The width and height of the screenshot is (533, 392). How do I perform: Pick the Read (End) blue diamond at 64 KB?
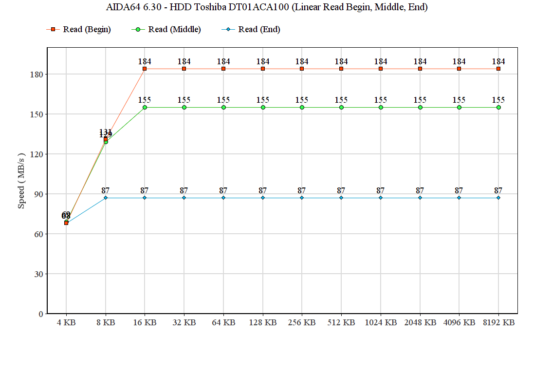pos(224,198)
